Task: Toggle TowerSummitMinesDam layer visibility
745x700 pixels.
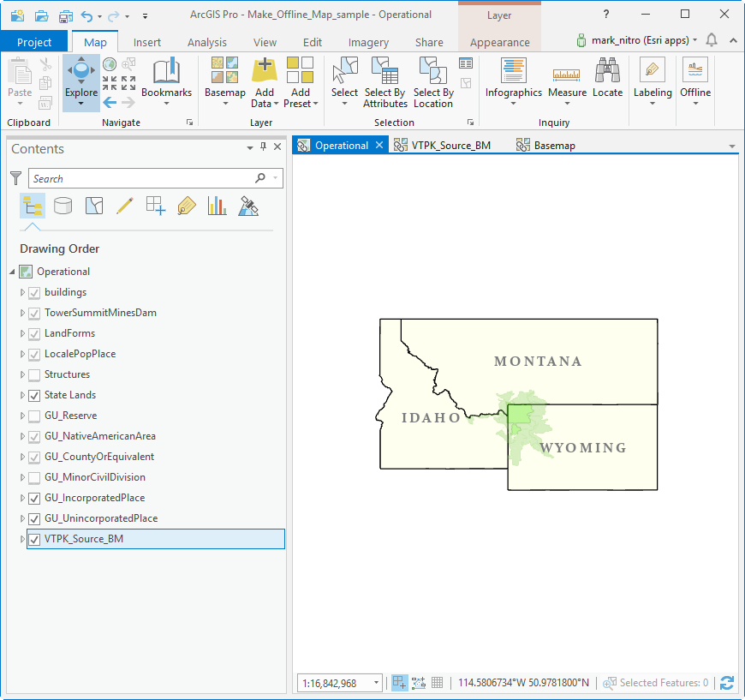Action: coord(34,314)
